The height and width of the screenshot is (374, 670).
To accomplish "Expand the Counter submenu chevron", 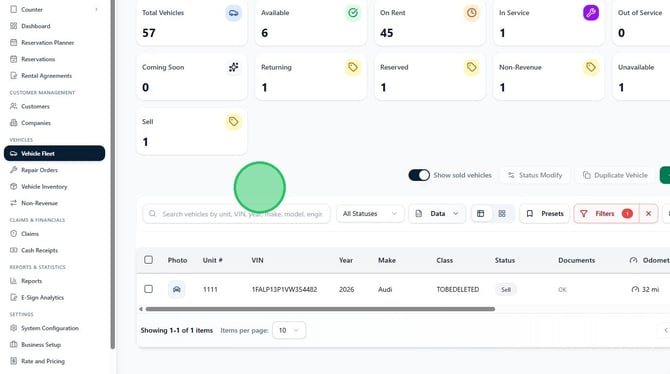I will click(x=96, y=9).
